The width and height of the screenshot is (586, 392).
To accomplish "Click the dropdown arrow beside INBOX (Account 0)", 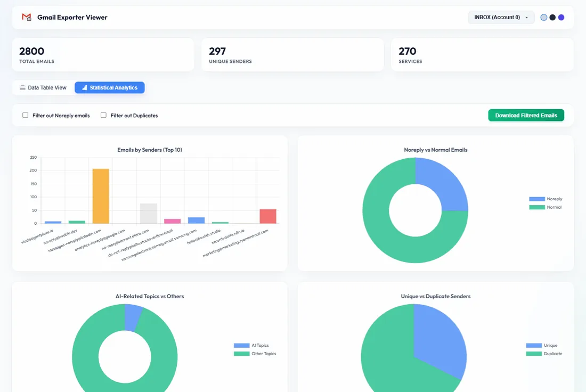I will 526,18.
